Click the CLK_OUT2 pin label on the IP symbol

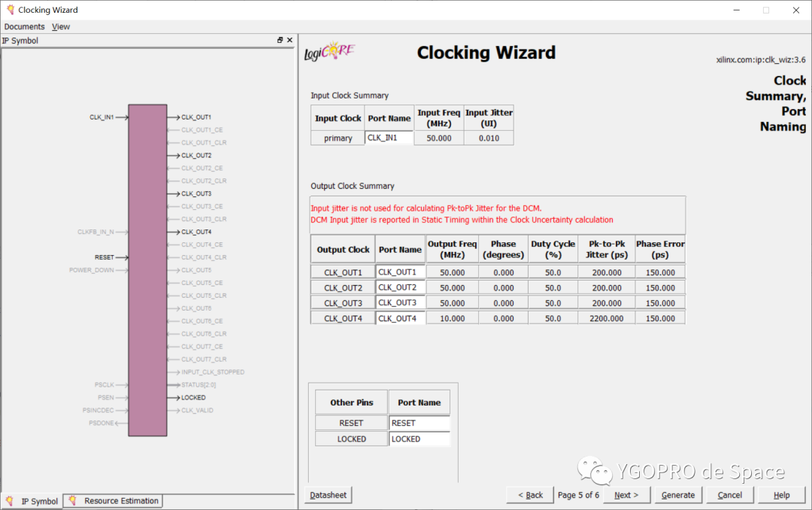click(196, 156)
